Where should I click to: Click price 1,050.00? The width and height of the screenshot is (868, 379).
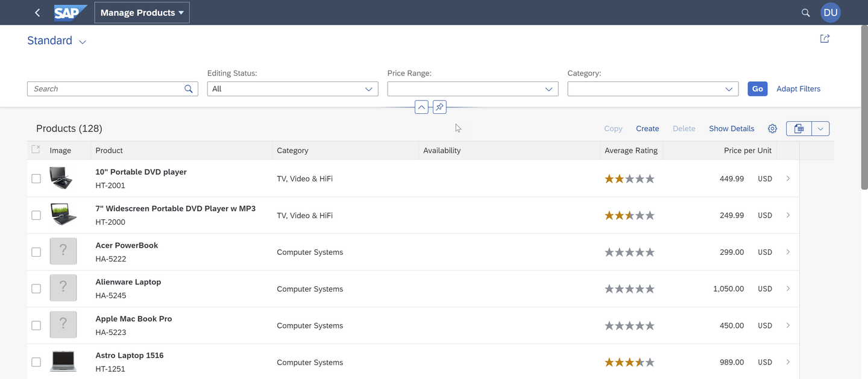click(x=728, y=289)
